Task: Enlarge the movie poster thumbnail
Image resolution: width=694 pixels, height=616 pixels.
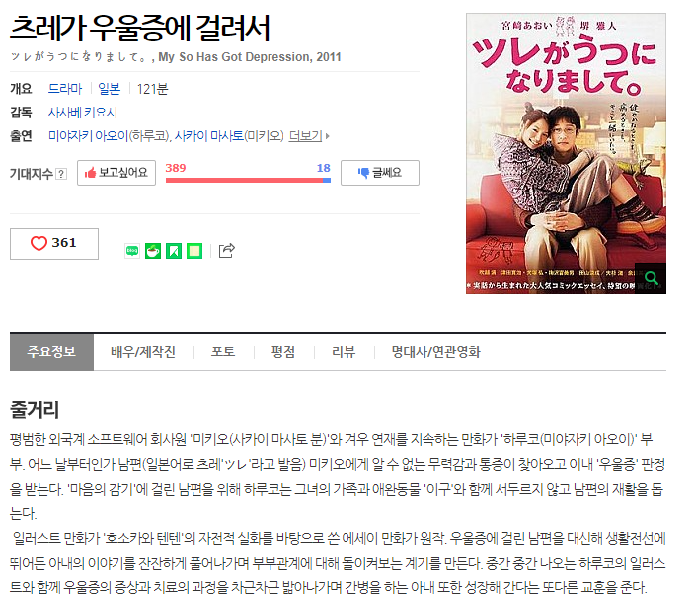Action: click(566, 154)
